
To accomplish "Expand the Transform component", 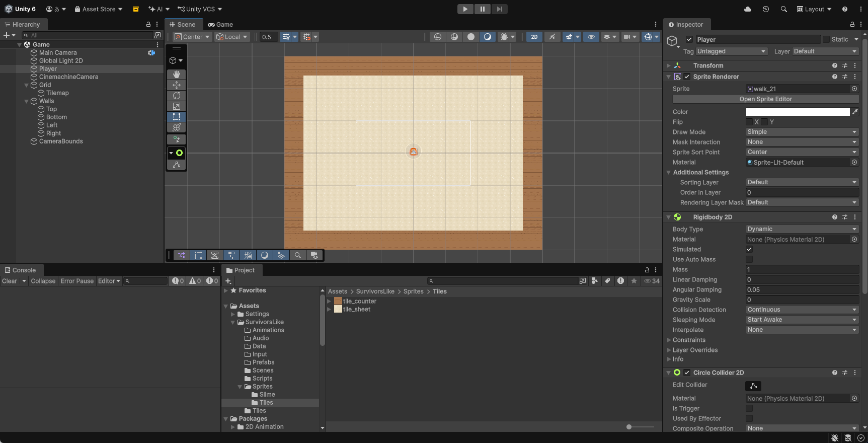I will tap(669, 65).
